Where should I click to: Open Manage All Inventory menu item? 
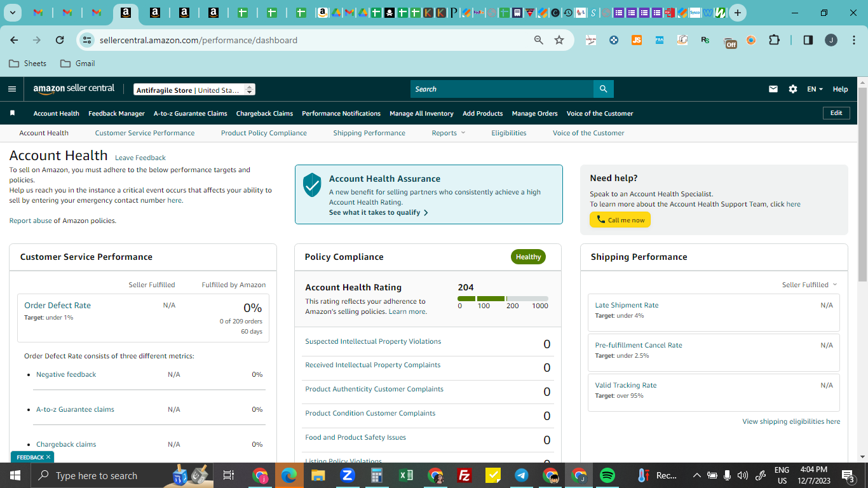(421, 113)
